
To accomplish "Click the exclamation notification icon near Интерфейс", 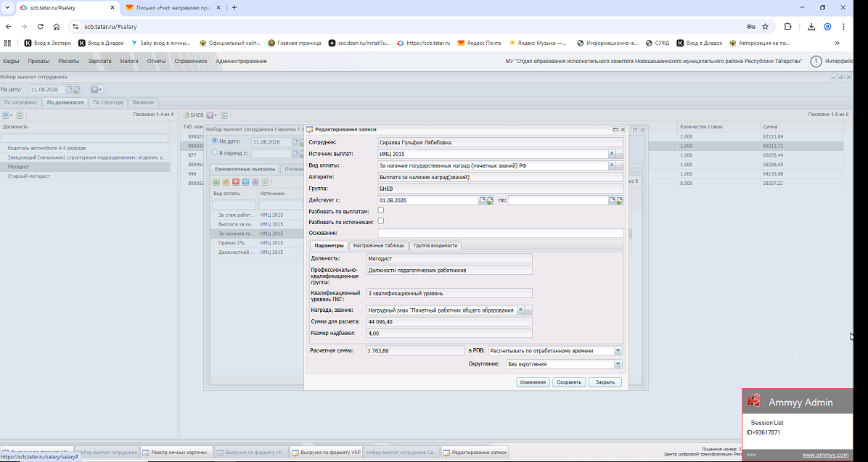I will click(816, 62).
